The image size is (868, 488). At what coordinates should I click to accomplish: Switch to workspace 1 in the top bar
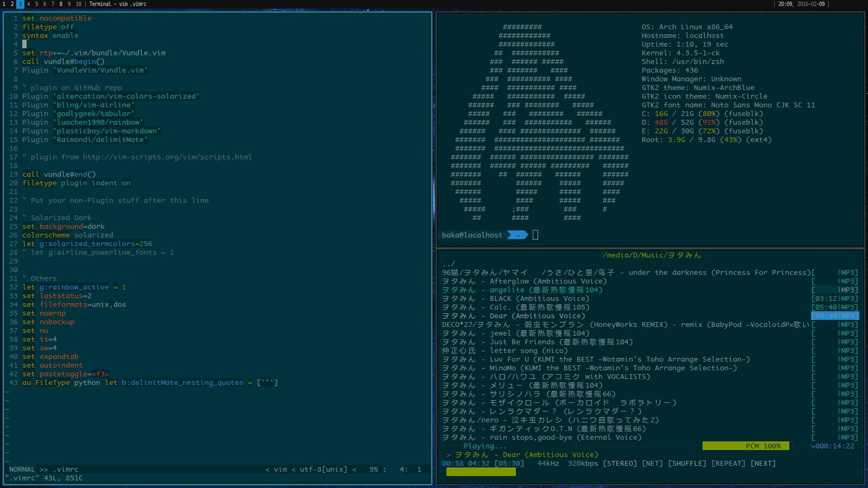(x=4, y=4)
